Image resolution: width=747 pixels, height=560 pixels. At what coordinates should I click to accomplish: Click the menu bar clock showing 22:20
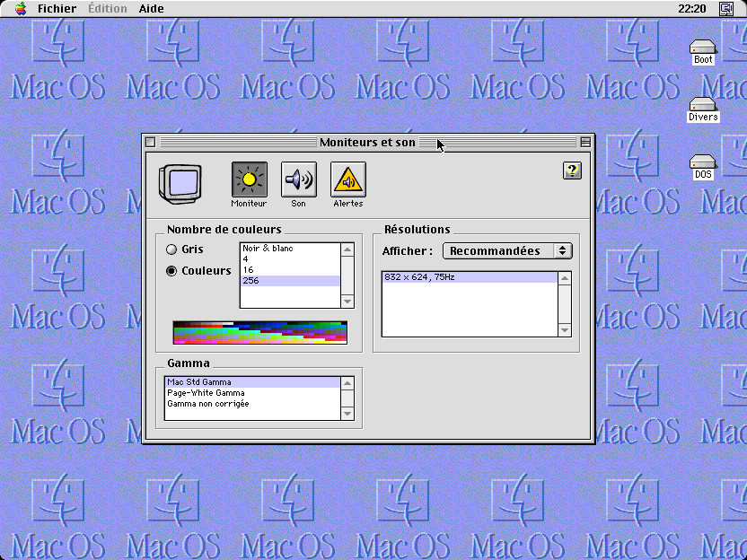point(691,9)
